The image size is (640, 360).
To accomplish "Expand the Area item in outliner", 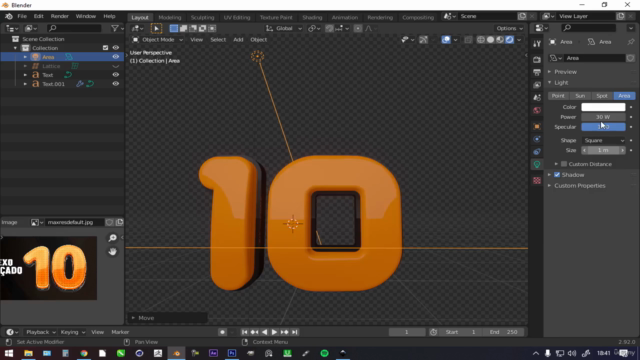I will pos(25,57).
